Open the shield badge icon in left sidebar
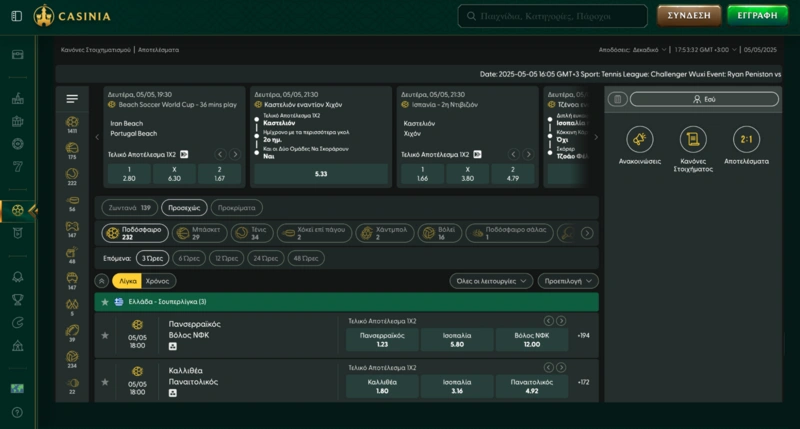 pyautogui.click(x=17, y=233)
